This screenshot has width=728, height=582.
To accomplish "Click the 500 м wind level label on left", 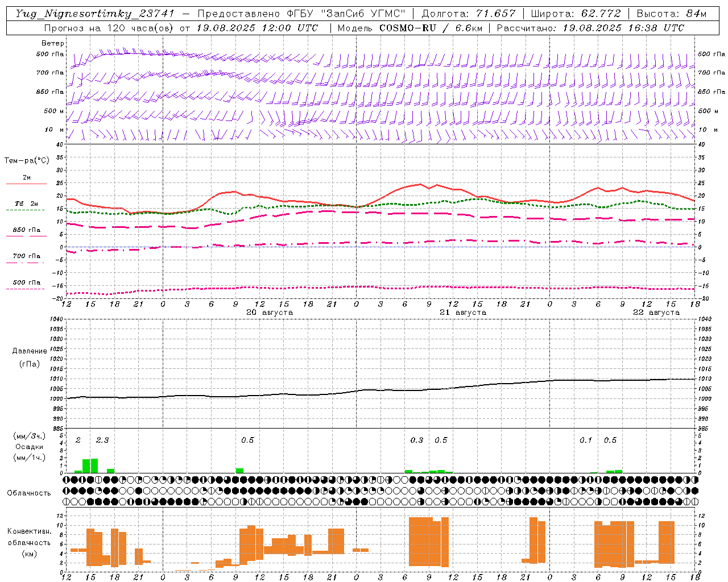I will [x=54, y=111].
